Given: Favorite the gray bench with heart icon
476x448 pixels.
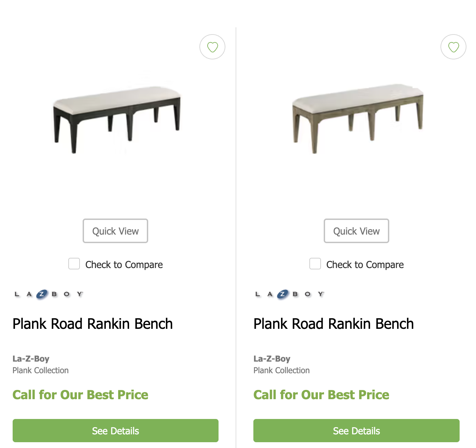Looking at the screenshot, I should (453, 47).
